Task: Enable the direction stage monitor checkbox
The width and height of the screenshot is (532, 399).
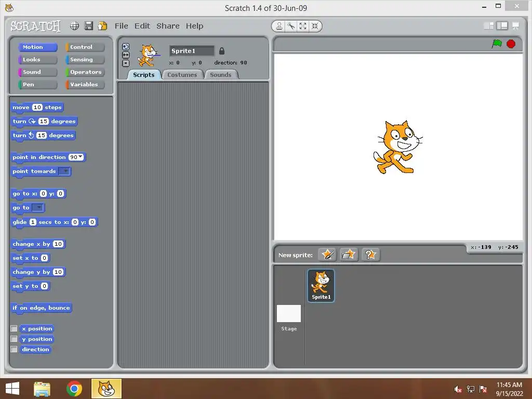Action: [14, 349]
